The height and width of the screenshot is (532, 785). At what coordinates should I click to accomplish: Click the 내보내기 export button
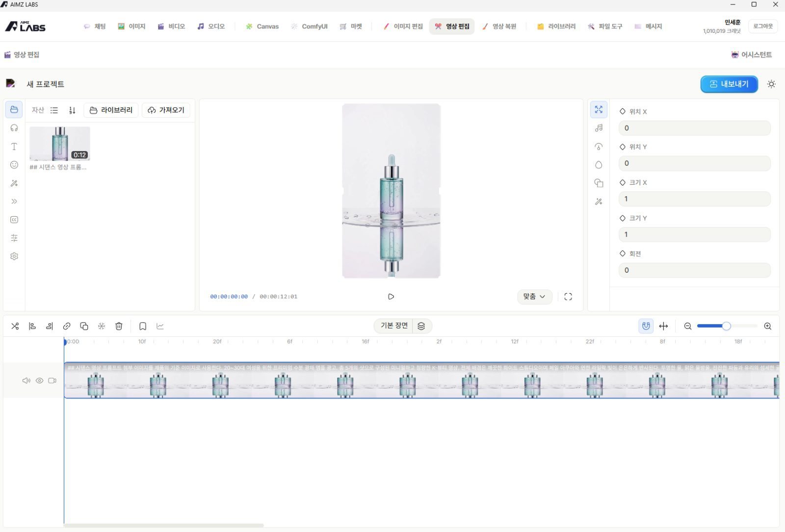point(729,84)
